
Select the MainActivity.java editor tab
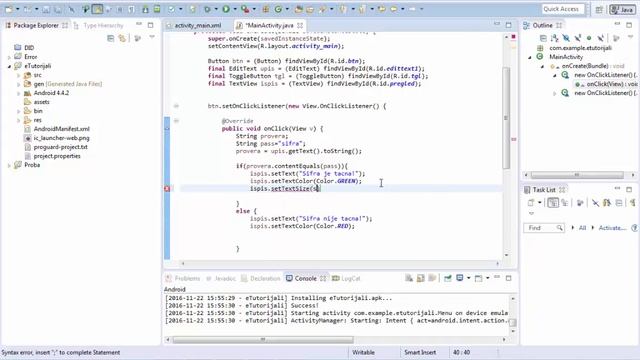tap(269, 25)
